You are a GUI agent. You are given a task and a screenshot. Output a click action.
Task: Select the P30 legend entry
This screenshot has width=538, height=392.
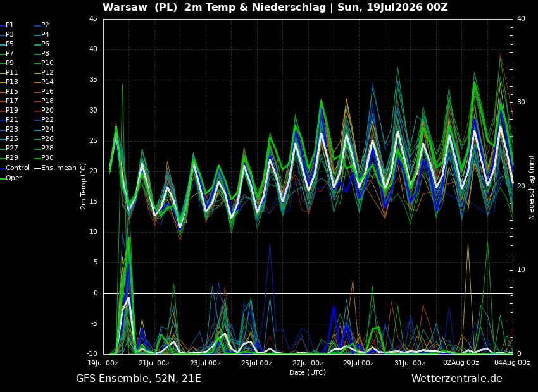(x=44, y=157)
